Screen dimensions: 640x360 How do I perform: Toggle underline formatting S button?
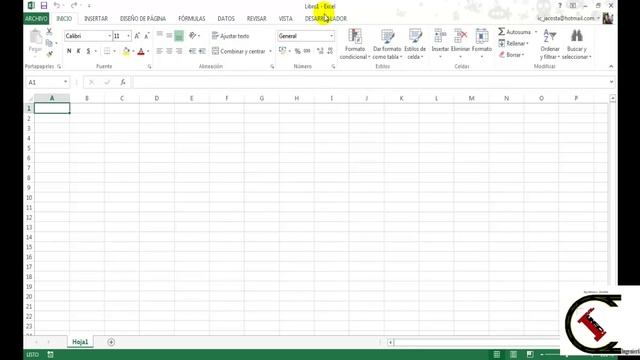point(88,51)
